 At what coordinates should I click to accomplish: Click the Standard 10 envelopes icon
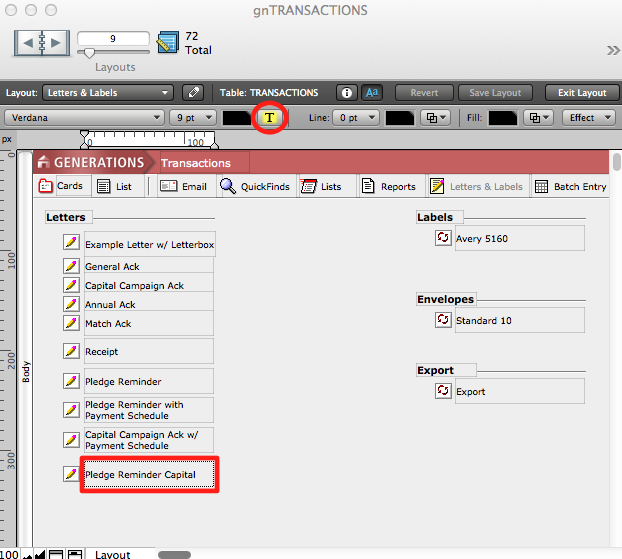coord(443,320)
